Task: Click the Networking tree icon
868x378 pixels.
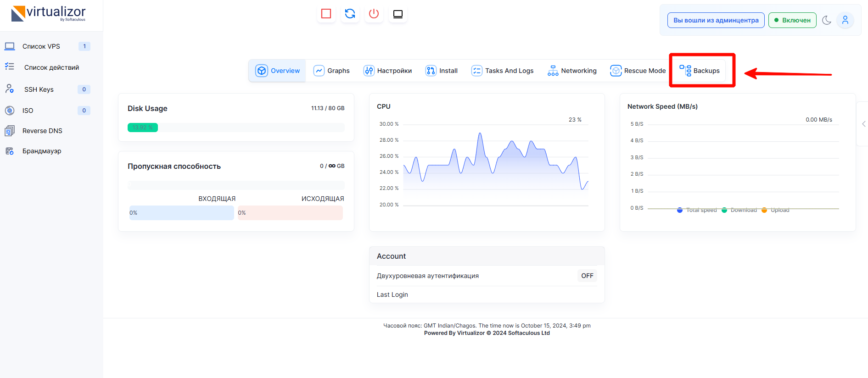Action: [553, 71]
